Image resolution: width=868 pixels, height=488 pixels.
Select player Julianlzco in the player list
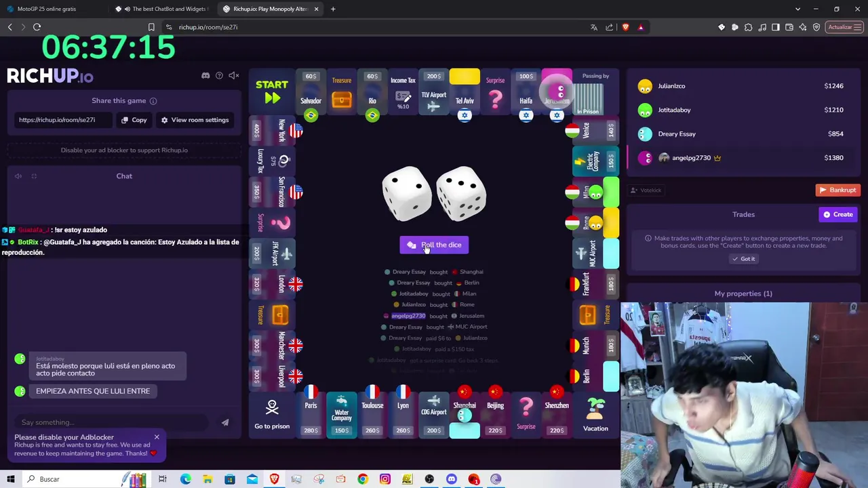[743, 86]
